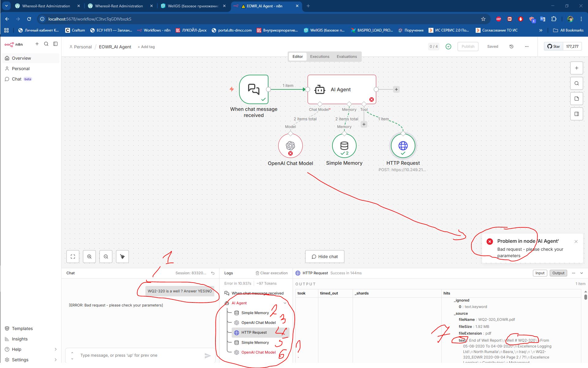
Task: Toggle Input view in log panel
Action: 540,273
